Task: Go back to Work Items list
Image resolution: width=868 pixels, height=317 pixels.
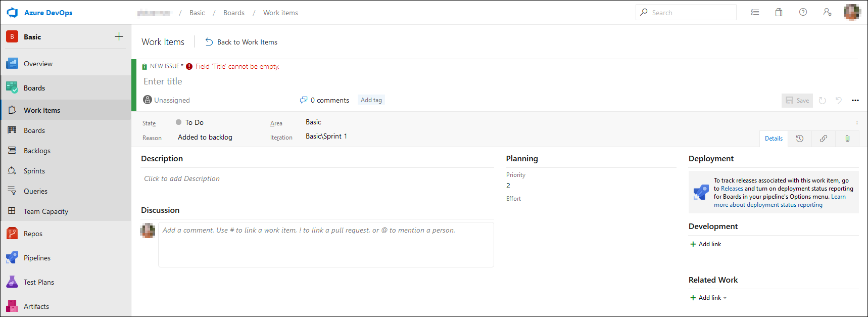Action: click(241, 42)
